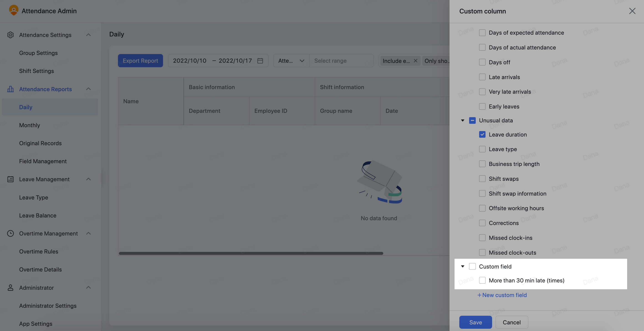Collapse the Overtime Management section chevron

tap(88, 233)
